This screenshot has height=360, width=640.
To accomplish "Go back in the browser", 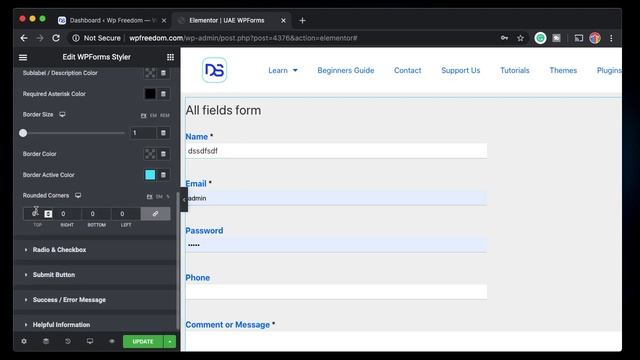I will pyautogui.click(x=24, y=38).
